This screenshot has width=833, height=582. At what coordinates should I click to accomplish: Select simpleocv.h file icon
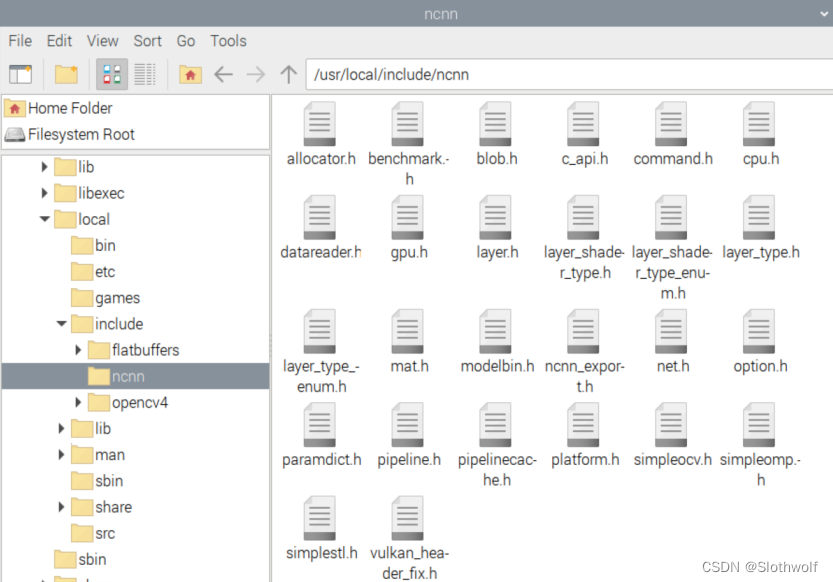[x=671, y=425]
